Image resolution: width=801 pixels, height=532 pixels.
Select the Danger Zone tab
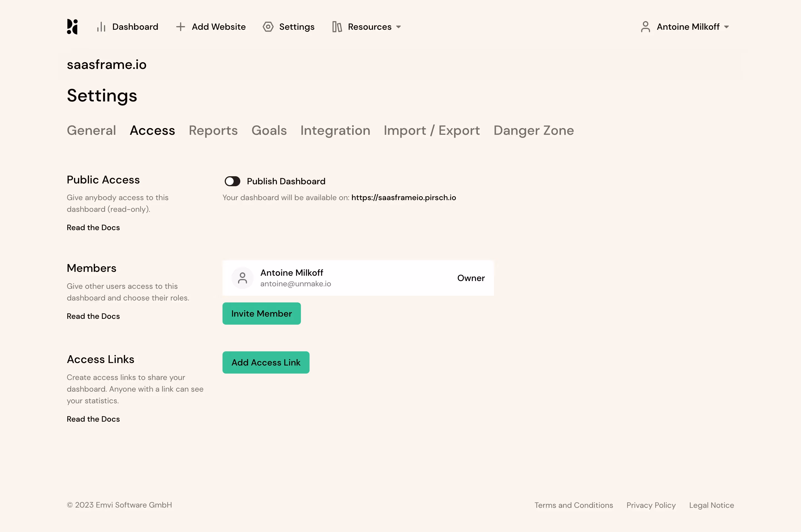point(533,130)
